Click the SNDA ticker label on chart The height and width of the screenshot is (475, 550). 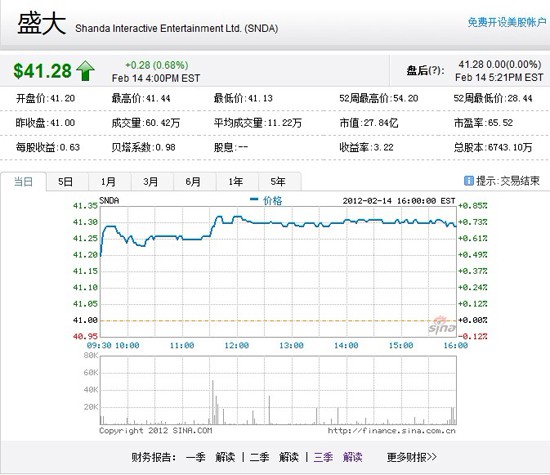point(109,201)
